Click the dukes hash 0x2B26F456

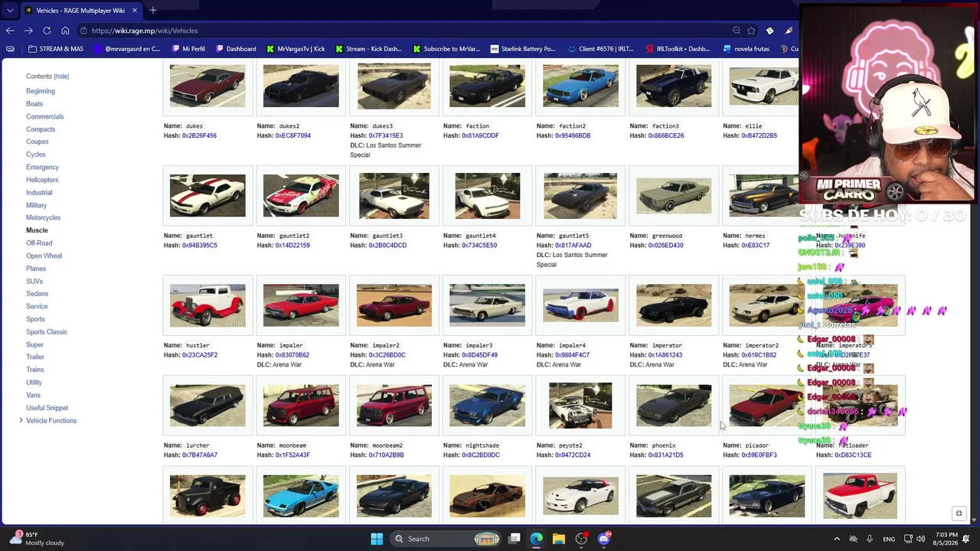(199, 135)
